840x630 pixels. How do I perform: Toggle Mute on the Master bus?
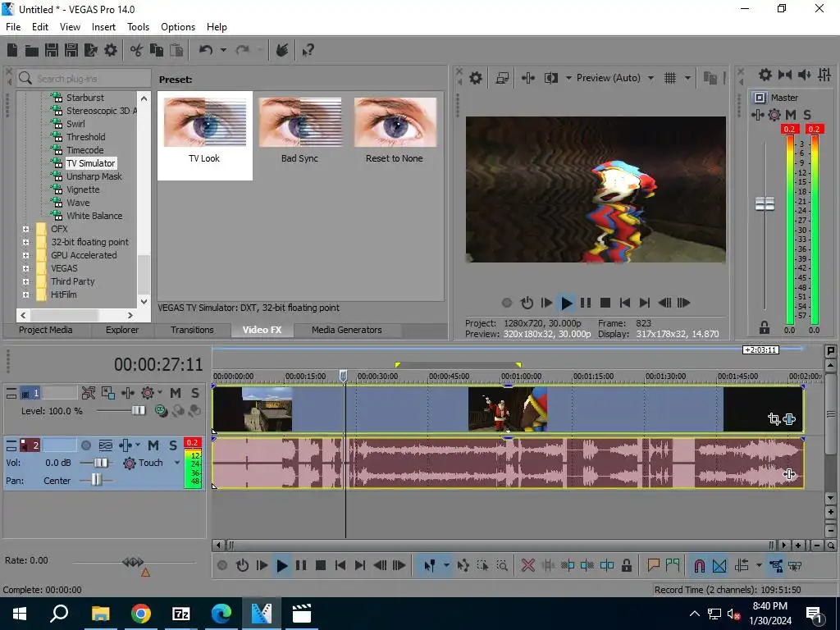(x=791, y=115)
